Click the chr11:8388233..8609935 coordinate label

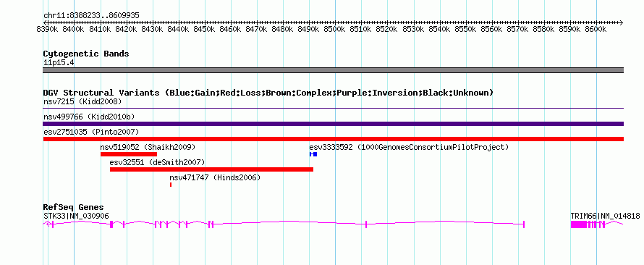(x=91, y=16)
